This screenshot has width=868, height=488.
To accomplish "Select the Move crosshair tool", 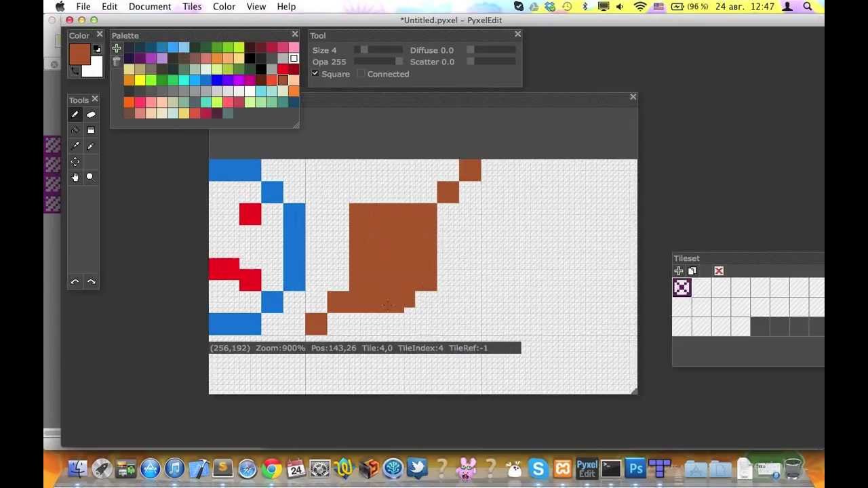I will coord(75,161).
